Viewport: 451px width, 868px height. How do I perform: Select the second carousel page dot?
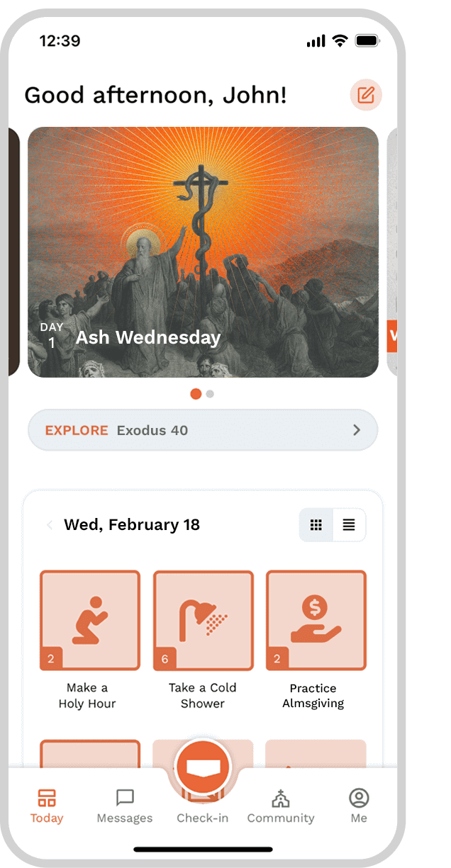(210, 394)
